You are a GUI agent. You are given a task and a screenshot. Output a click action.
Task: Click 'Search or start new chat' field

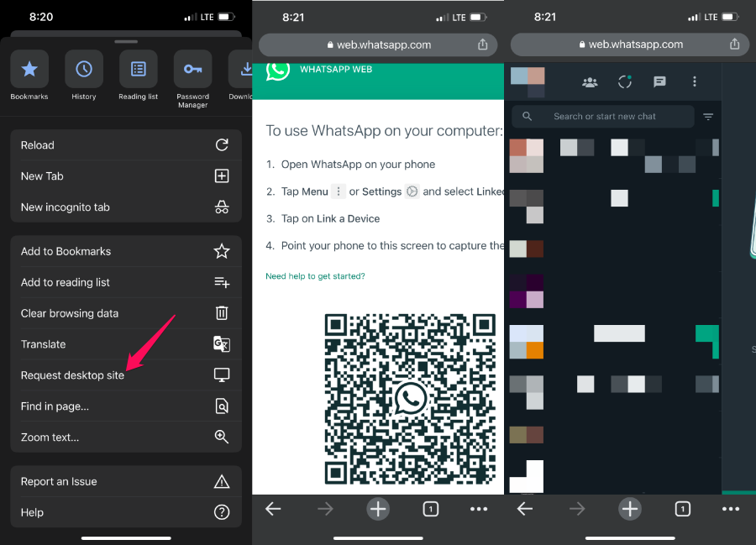point(602,117)
